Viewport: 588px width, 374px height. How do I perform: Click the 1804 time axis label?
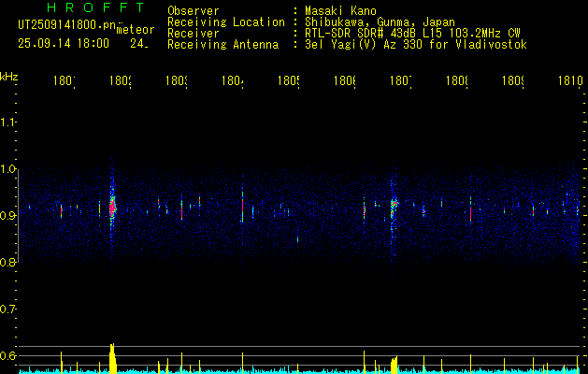pos(233,80)
